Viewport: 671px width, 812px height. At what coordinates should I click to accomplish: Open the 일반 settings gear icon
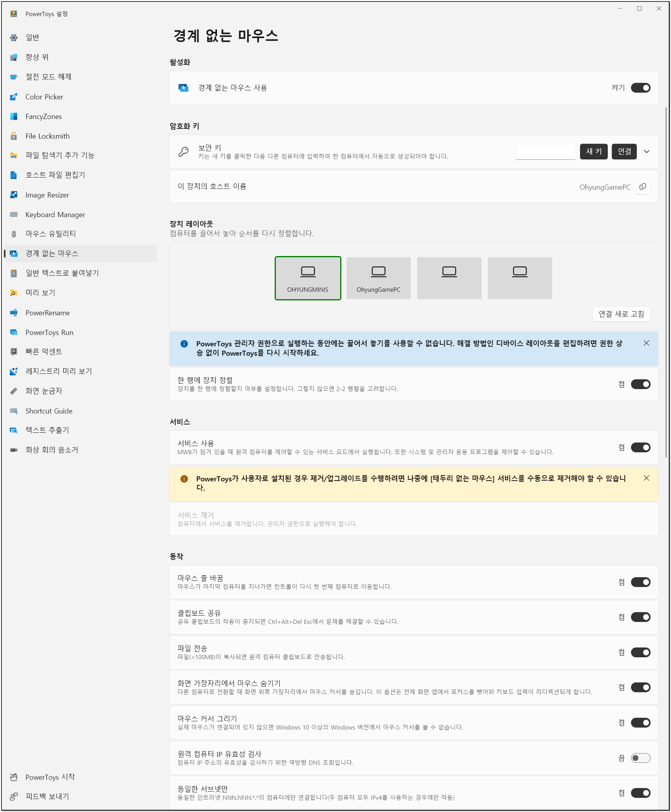(14, 38)
